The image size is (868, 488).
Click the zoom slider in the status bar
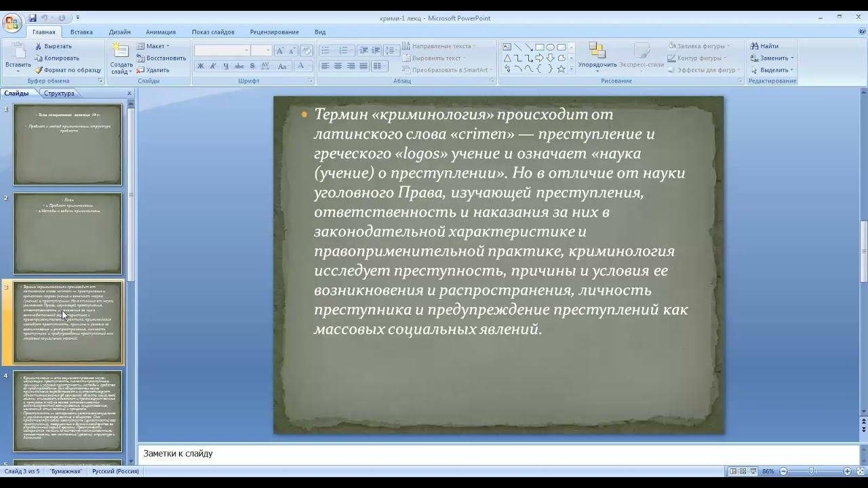[x=812, y=471]
